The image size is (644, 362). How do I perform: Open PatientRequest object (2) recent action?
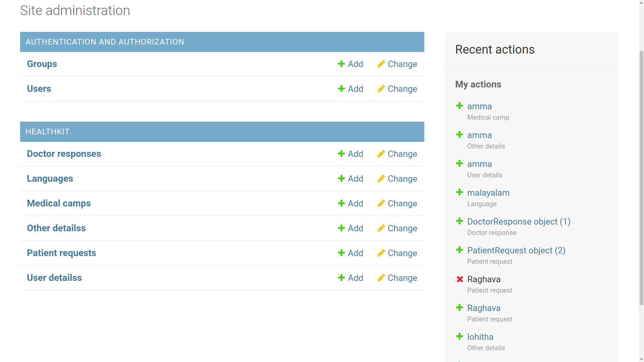516,250
